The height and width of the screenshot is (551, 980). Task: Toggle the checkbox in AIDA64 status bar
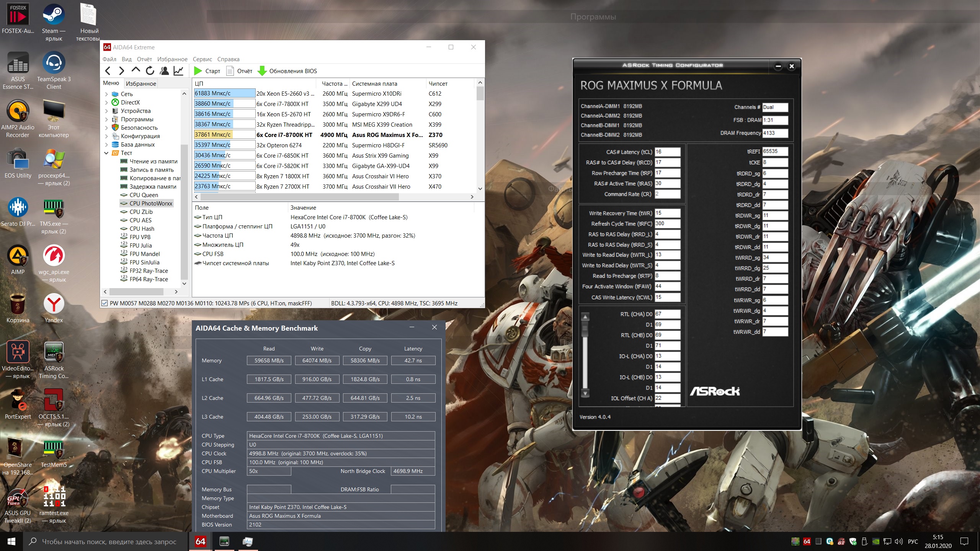click(105, 303)
